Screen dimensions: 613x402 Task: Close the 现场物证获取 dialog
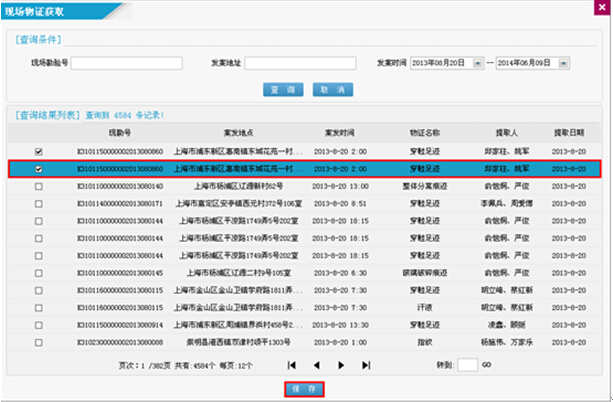click(x=602, y=7)
